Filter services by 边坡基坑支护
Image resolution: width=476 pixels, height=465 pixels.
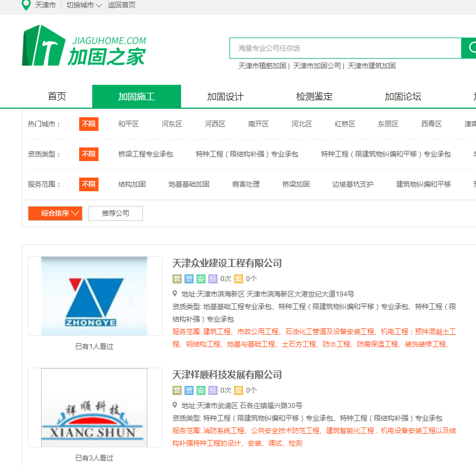click(353, 184)
